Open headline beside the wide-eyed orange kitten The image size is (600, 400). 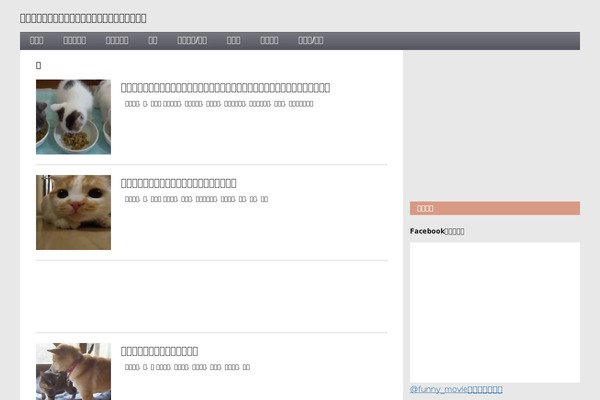click(x=178, y=183)
